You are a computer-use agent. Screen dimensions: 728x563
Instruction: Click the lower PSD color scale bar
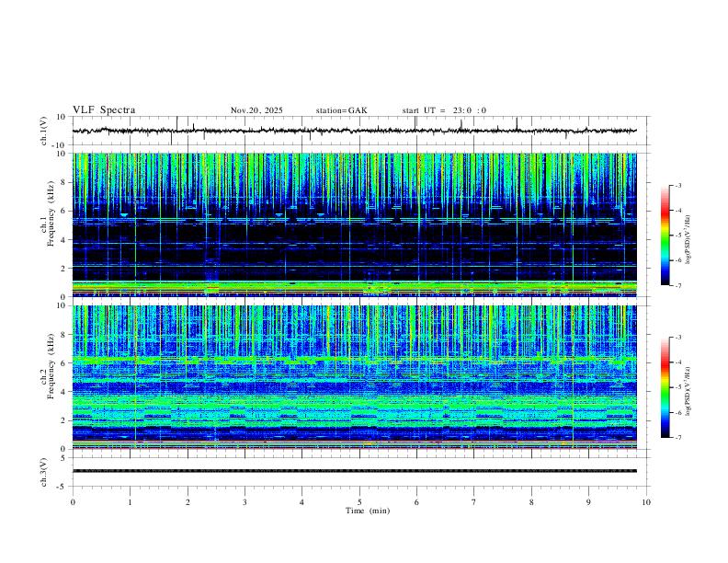click(x=665, y=387)
